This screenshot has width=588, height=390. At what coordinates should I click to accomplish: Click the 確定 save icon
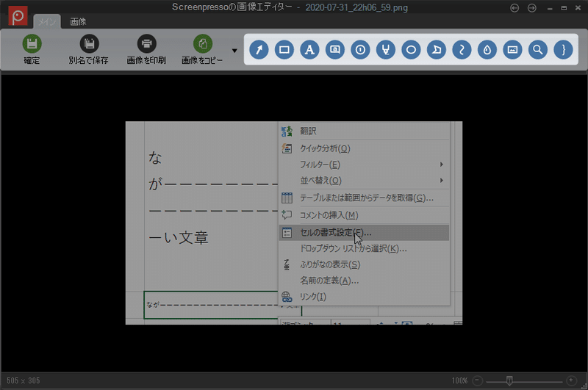tap(32, 44)
